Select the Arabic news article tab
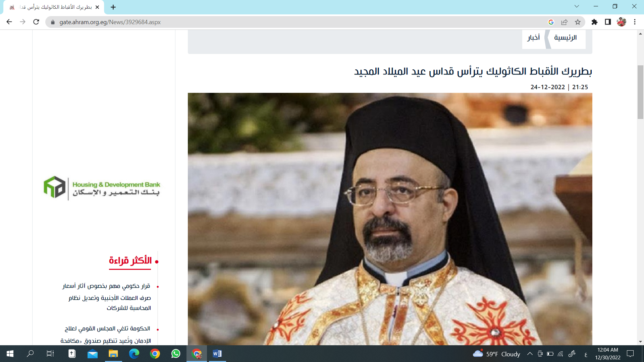The width and height of the screenshot is (644, 362). click(54, 7)
